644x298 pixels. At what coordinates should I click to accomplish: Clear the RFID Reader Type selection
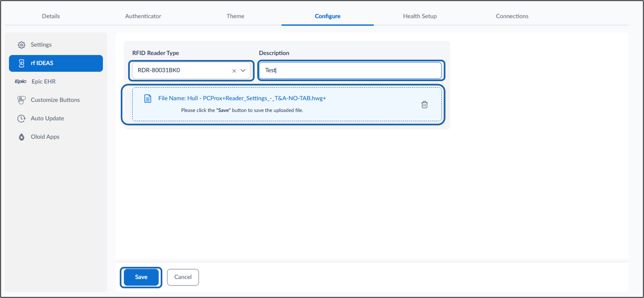[234, 71]
